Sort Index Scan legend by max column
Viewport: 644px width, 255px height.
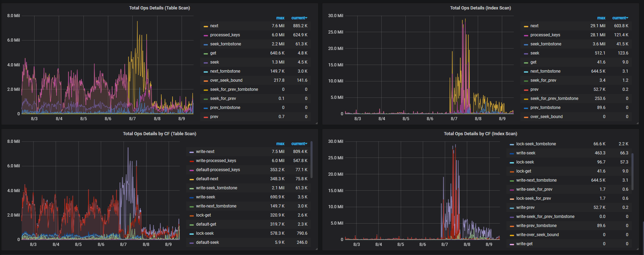(x=601, y=18)
